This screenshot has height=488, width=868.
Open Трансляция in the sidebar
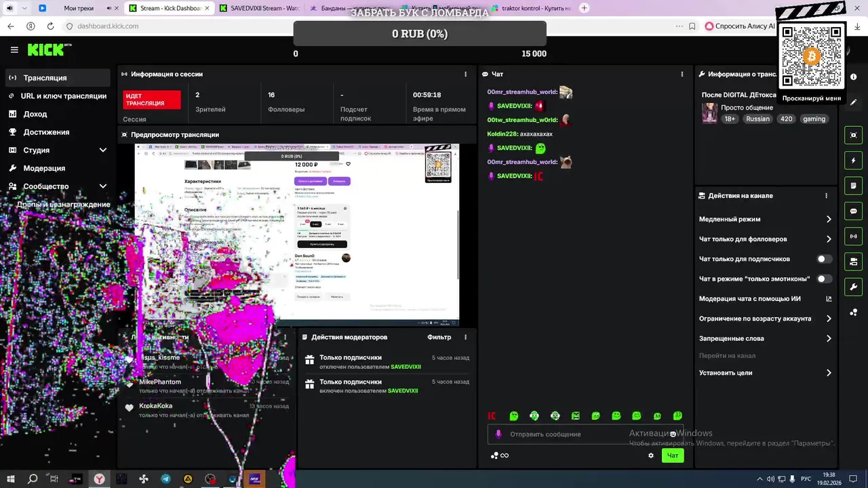point(58,78)
